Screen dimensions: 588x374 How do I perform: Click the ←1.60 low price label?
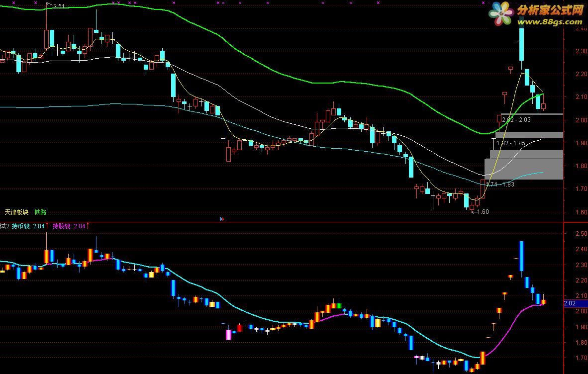tap(480, 212)
